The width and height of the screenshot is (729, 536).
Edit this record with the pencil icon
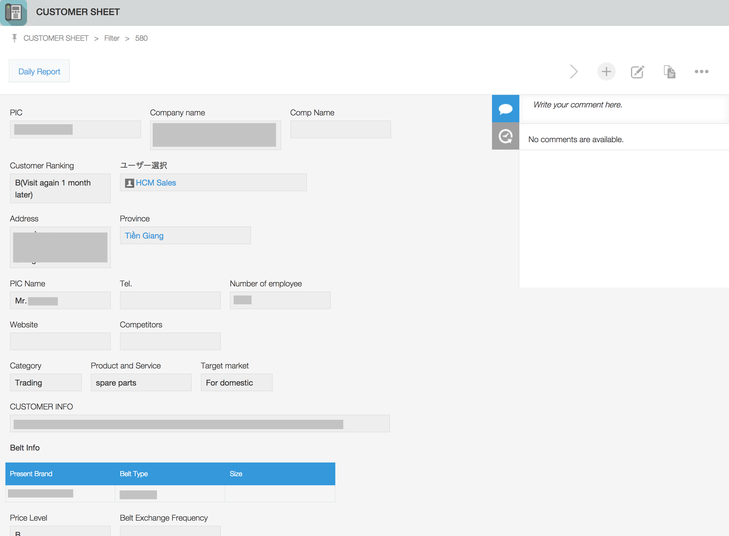point(637,72)
